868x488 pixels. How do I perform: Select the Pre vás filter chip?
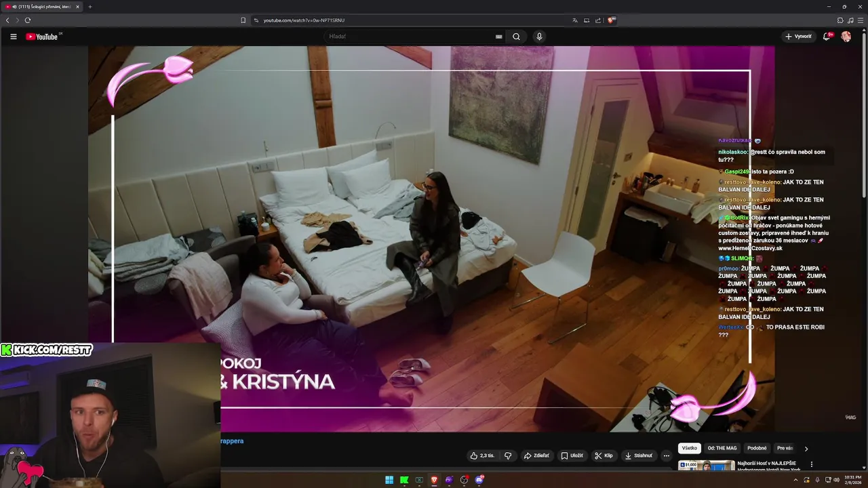coord(785,448)
